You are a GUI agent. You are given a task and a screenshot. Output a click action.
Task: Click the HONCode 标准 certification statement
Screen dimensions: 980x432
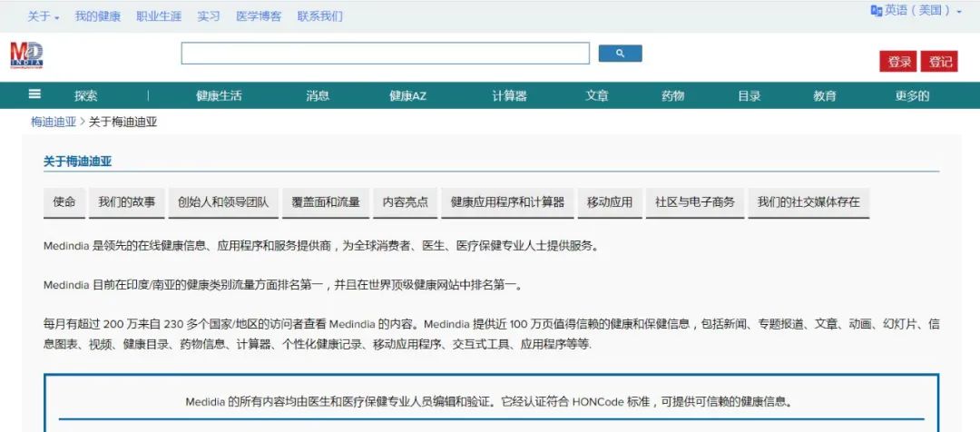[x=489, y=402]
